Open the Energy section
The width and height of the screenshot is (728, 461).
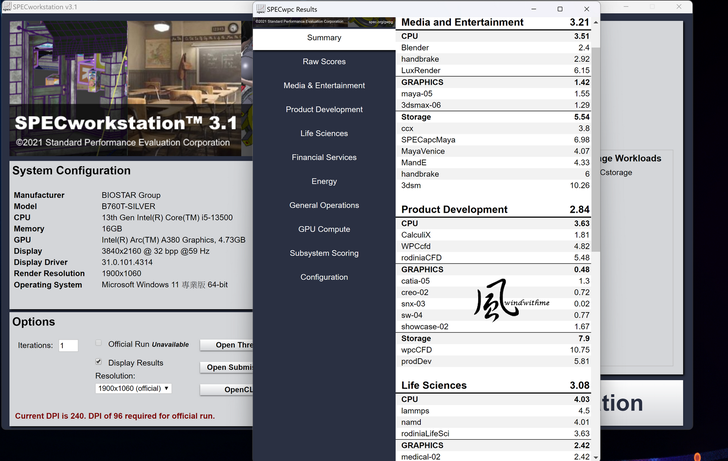click(x=324, y=181)
